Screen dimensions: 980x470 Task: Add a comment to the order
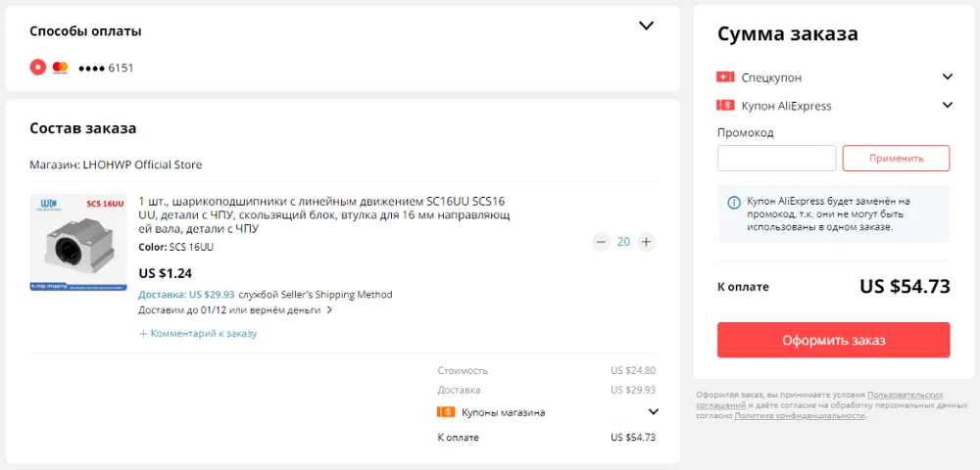[x=198, y=334]
